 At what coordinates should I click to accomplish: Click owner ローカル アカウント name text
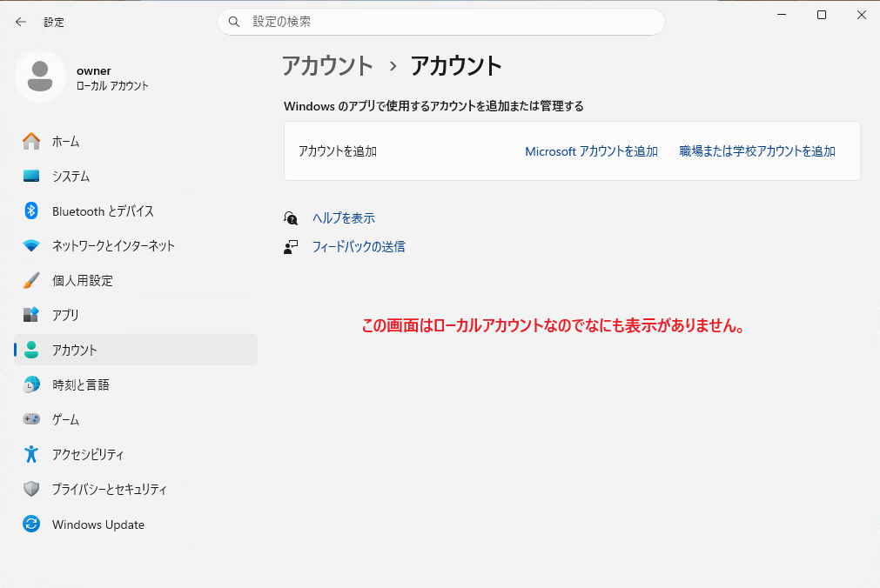pos(112,78)
